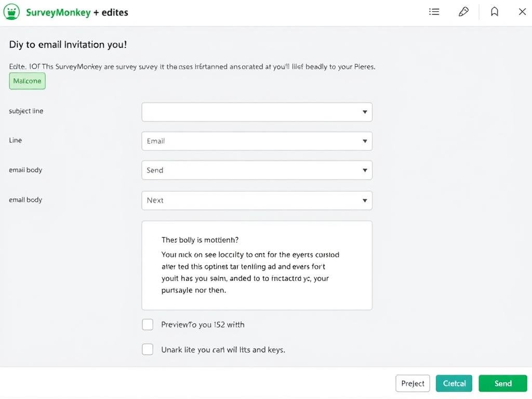Open the list menu icon in top bar
The height and width of the screenshot is (399, 532).
click(x=434, y=11)
